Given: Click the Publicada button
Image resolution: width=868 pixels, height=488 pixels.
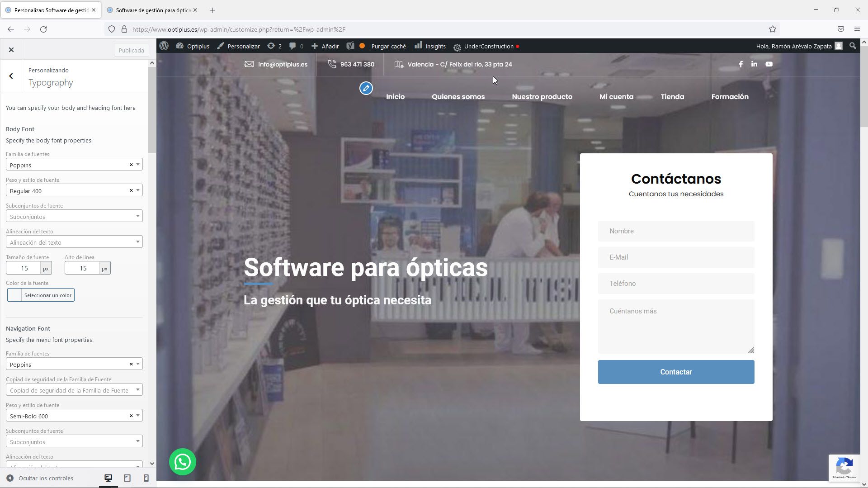Looking at the screenshot, I should click(x=131, y=50).
